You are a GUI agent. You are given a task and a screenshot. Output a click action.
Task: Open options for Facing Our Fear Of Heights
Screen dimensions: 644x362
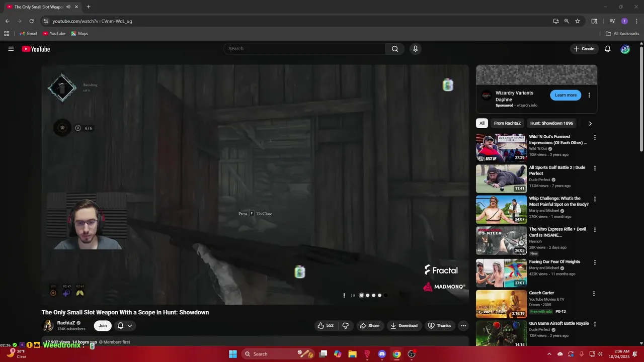click(x=595, y=262)
